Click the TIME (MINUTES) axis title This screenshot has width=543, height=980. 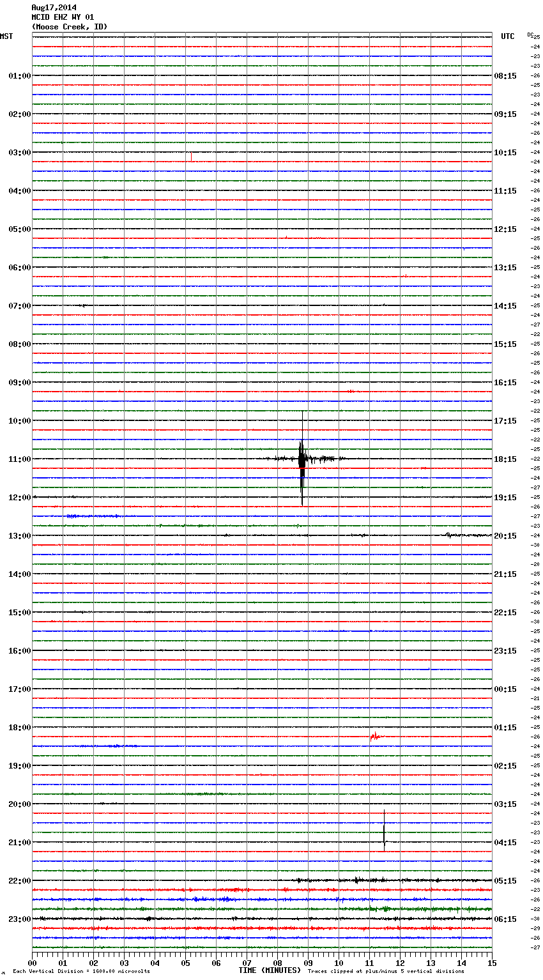pos(270,970)
